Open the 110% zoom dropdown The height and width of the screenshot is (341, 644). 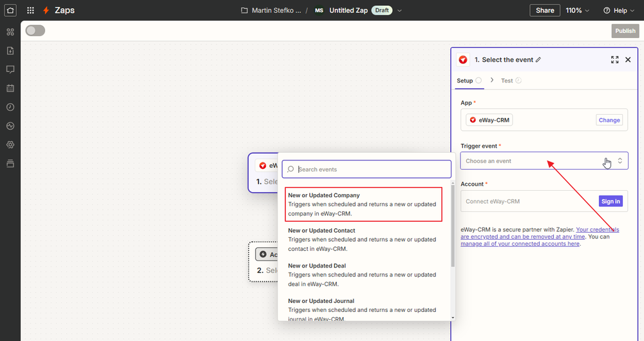(x=577, y=10)
